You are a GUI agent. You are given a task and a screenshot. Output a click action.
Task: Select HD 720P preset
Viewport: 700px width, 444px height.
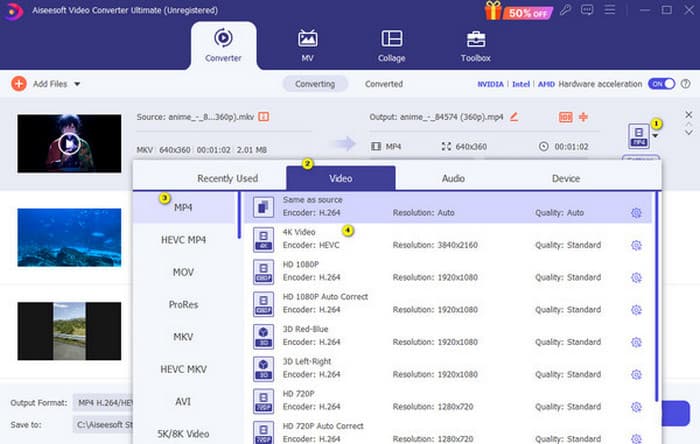(x=448, y=401)
